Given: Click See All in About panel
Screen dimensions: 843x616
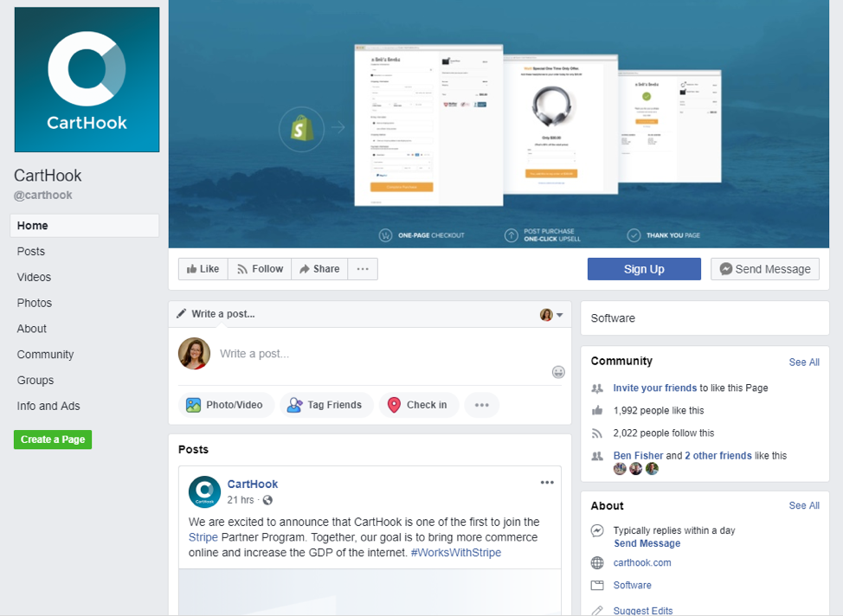Looking at the screenshot, I should pos(804,506).
